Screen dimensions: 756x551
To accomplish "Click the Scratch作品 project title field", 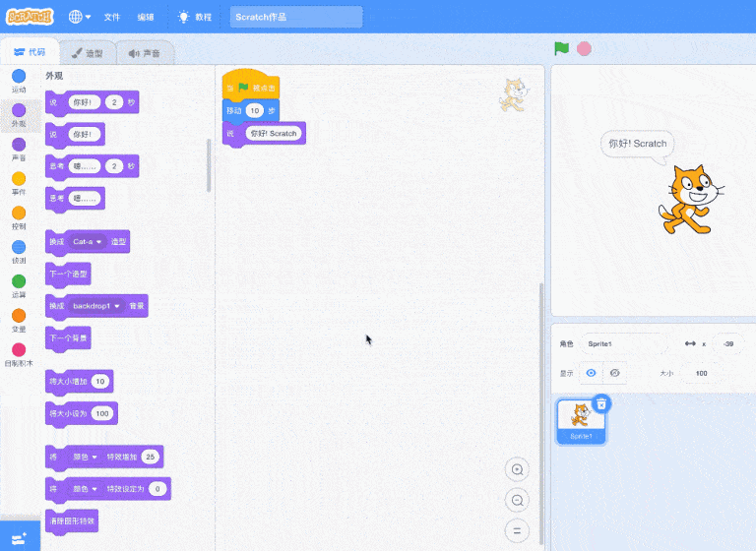I will tap(295, 17).
